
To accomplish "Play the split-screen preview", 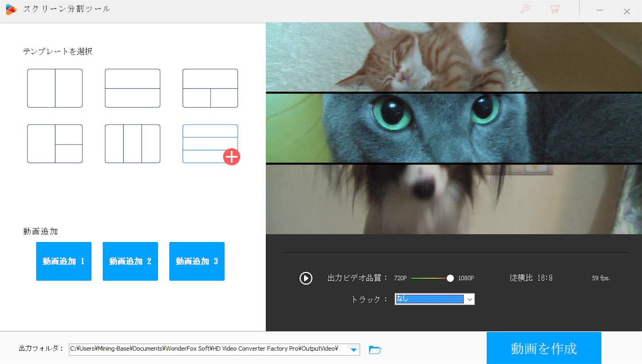I will [305, 278].
